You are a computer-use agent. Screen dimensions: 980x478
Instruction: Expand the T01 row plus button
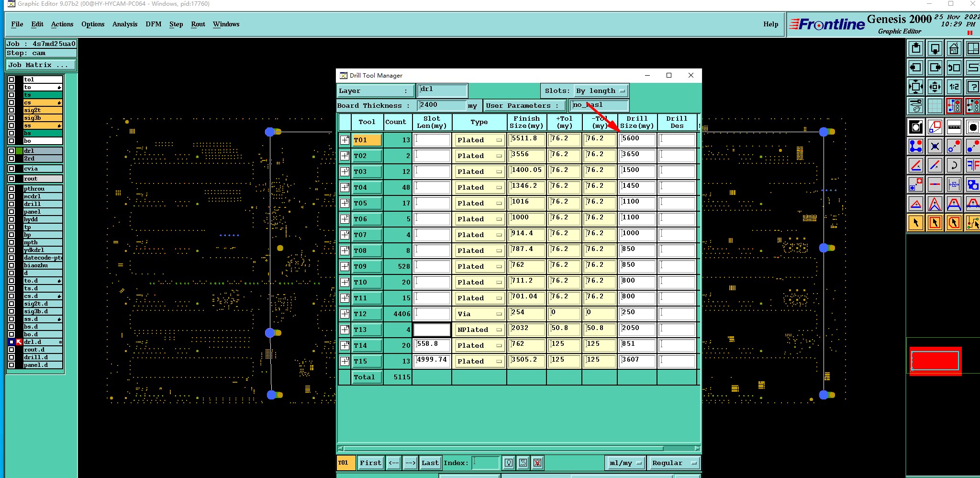345,140
